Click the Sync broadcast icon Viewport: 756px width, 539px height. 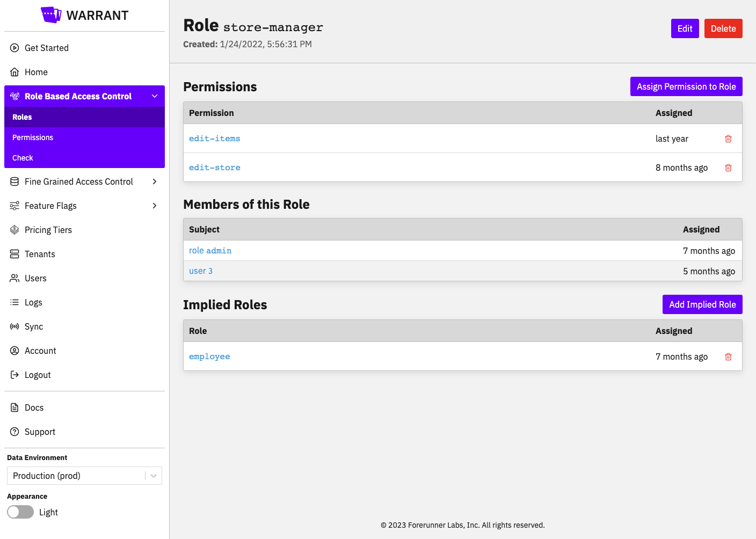tap(14, 326)
